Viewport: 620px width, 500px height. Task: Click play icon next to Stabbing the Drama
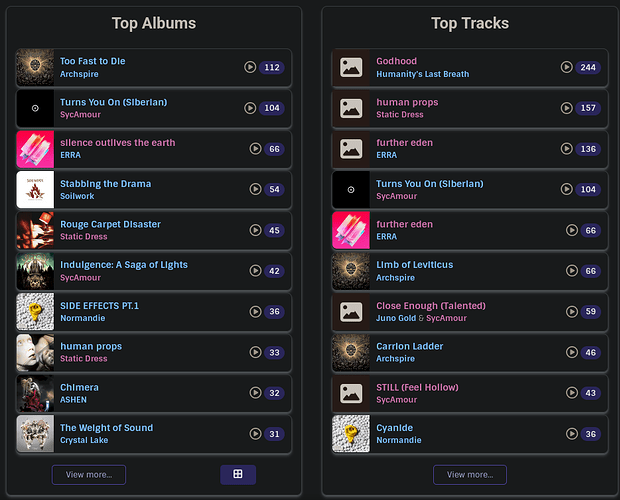[255, 190]
